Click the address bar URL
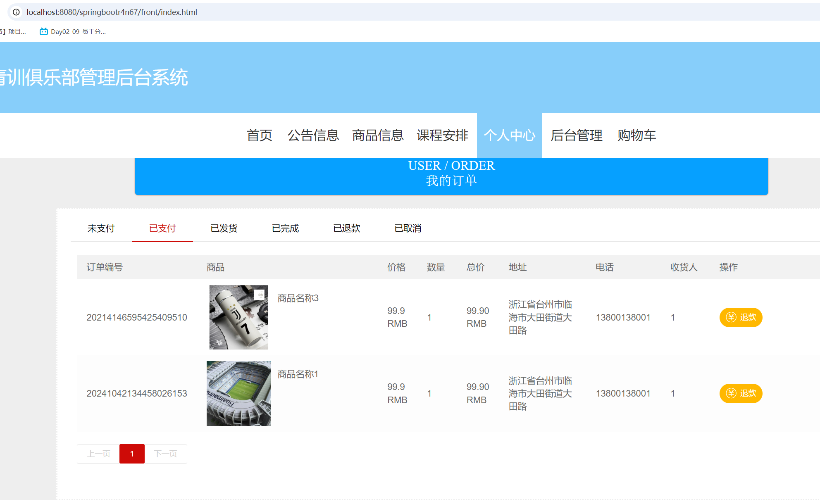Image resolution: width=820 pixels, height=504 pixels. tap(112, 12)
